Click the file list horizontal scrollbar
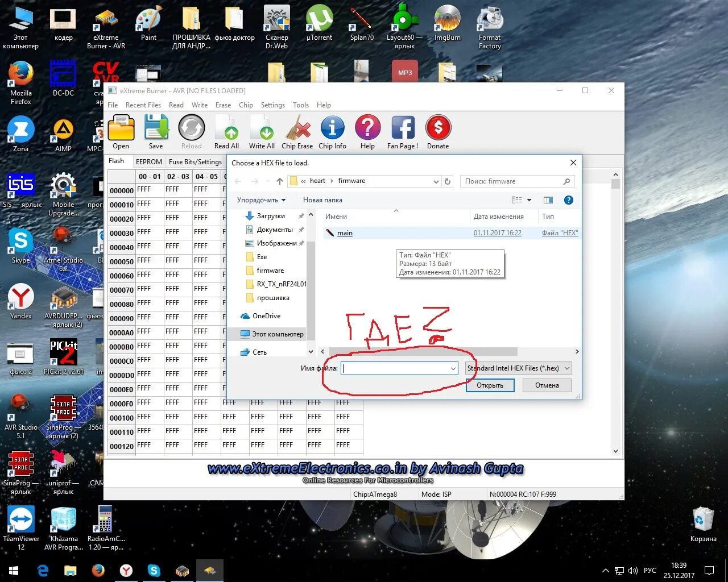The width and height of the screenshot is (728, 582). click(424, 352)
